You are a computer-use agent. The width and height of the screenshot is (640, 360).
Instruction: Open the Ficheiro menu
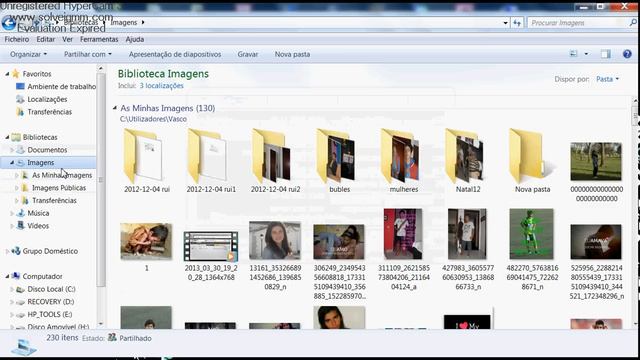(17, 39)
